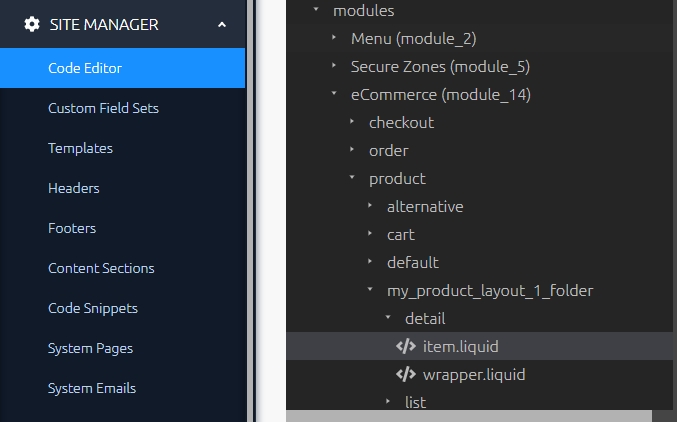Viewport: 677px width, 422px height.
Task: Click the code icon beside item.liquid
Action: (x=405, y=347)
